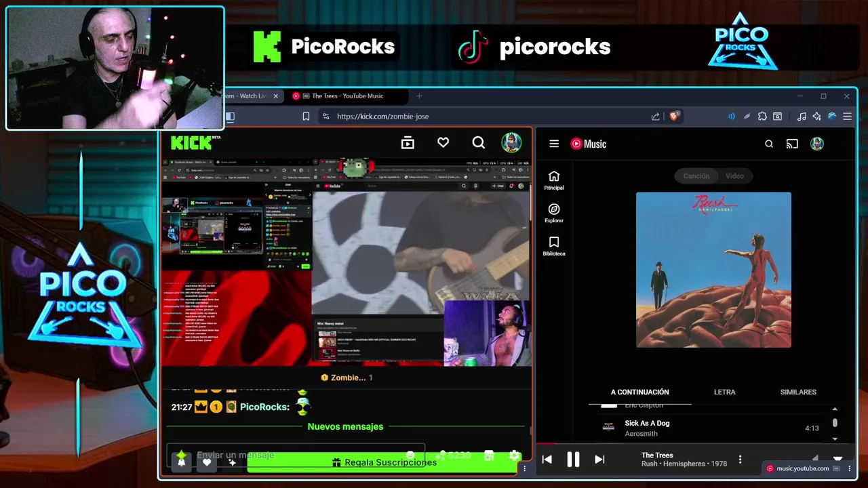Open Rush artist link in player bar
This screenshot has width=868, height=488.
tap(649, 464)
